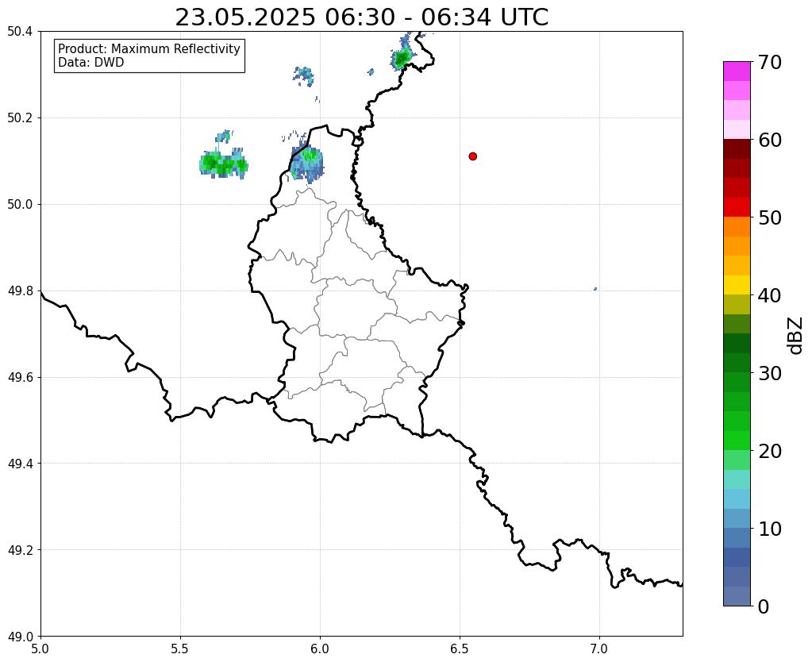Click the yellow colorbar segment near 40
Viewport: 812px width, 662px height.
[x=737, y=285]
